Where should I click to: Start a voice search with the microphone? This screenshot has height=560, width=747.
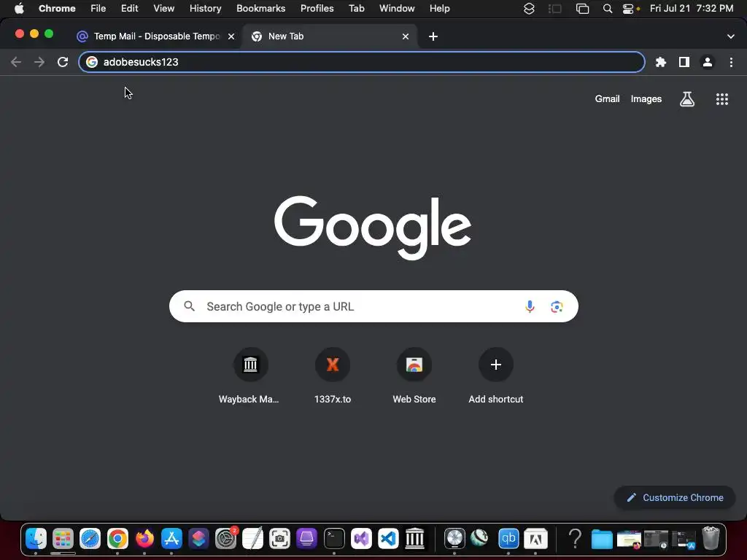pyautogui.click(x=530, y=306)
